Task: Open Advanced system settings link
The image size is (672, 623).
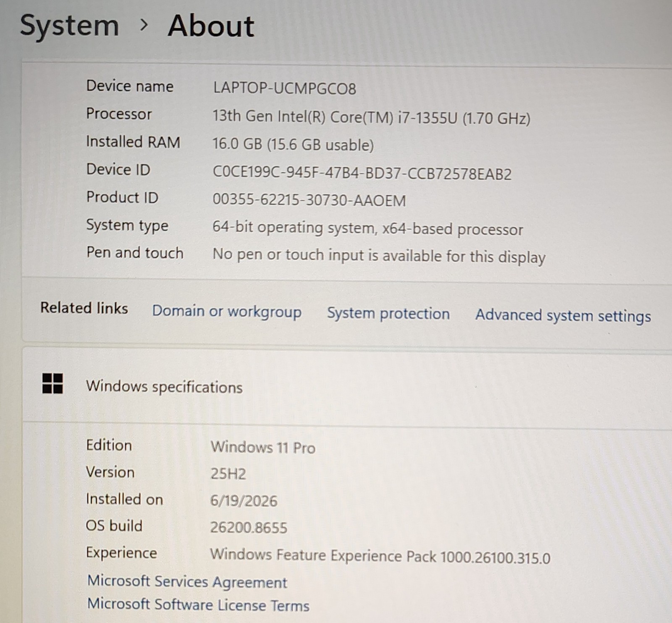Action: tap(563, 316)
